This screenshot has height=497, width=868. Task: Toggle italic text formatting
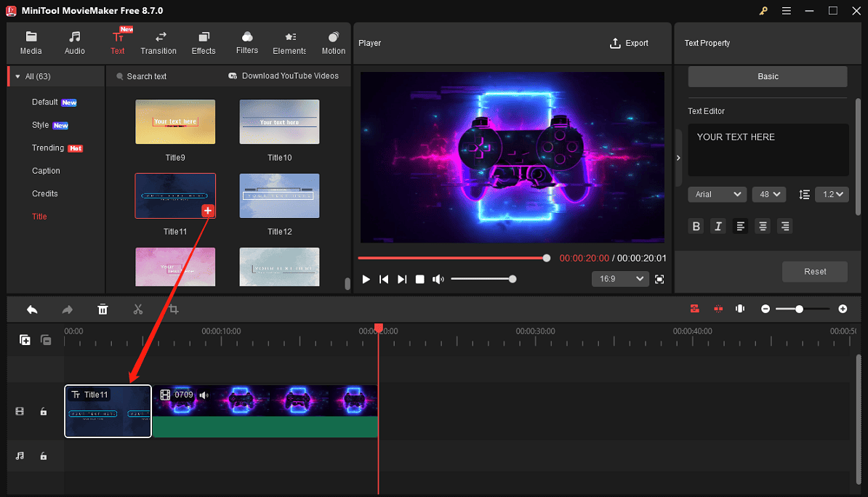pos(718,226)
